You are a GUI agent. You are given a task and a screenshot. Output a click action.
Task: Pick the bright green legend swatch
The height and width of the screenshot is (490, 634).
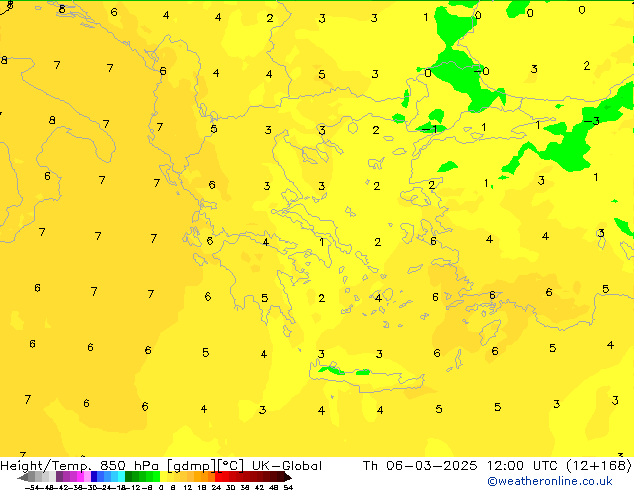[x=156, y=476]
